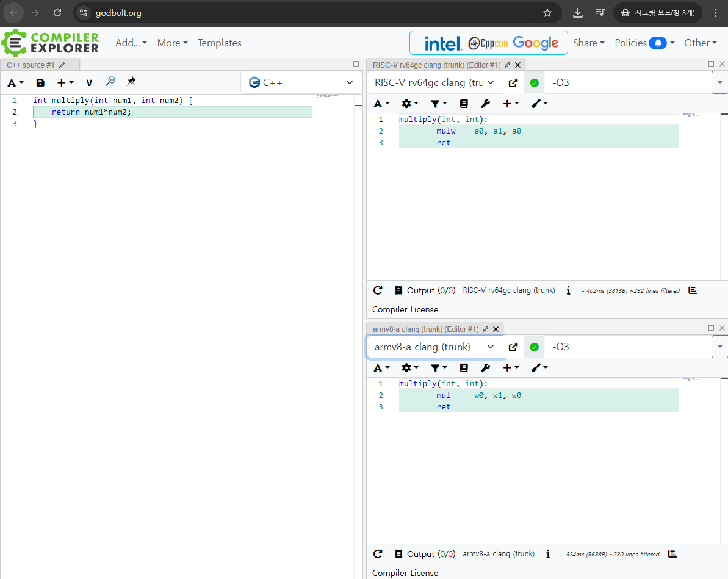Click green status check in RISC-V pane

click(535, 83)
